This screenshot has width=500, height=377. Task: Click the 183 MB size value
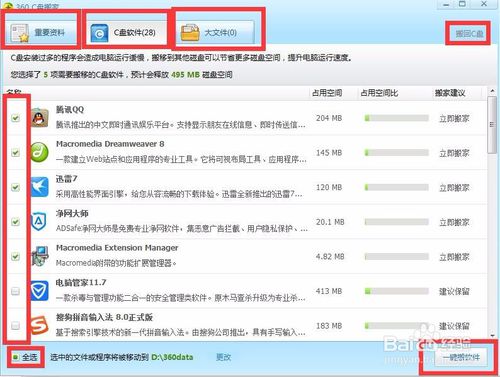coord(329,326)
